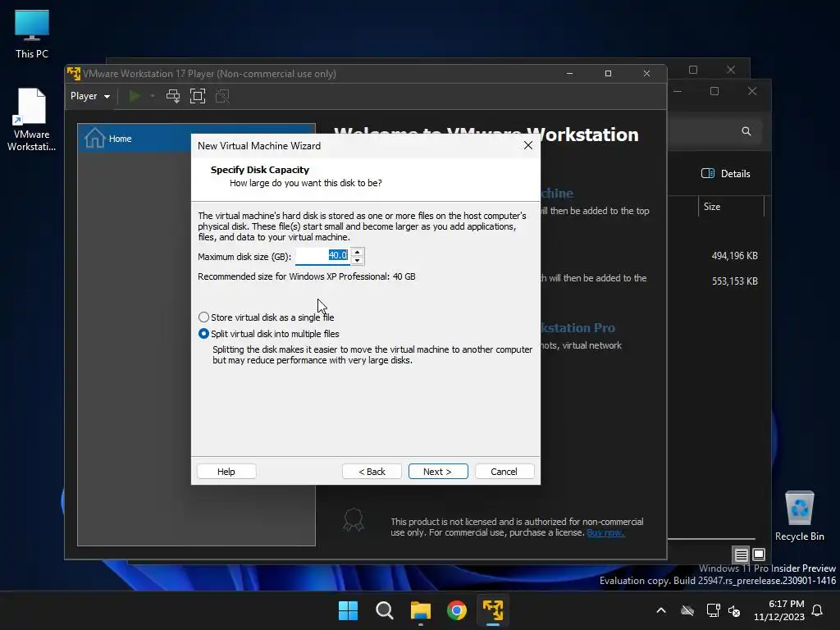This screenshot has width=840, height=630.
Task: Switch File Explorer to large thumbnails view
Action: [759, 555]
